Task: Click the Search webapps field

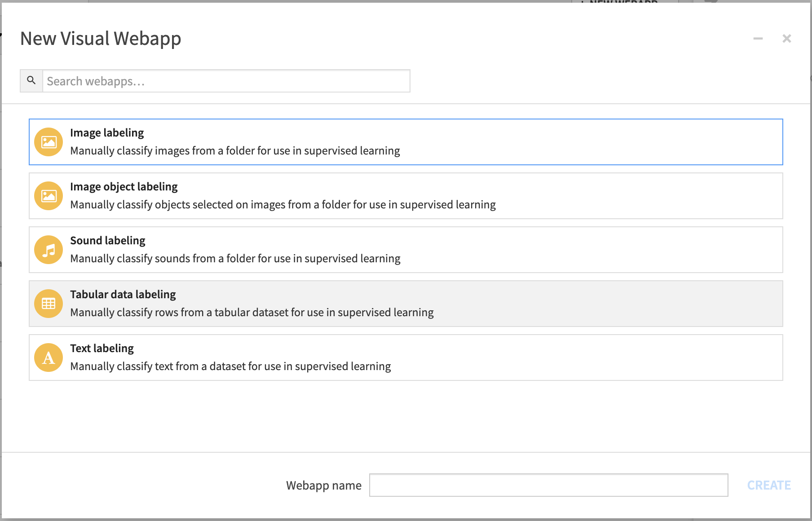Action: (x=226, y=81)
